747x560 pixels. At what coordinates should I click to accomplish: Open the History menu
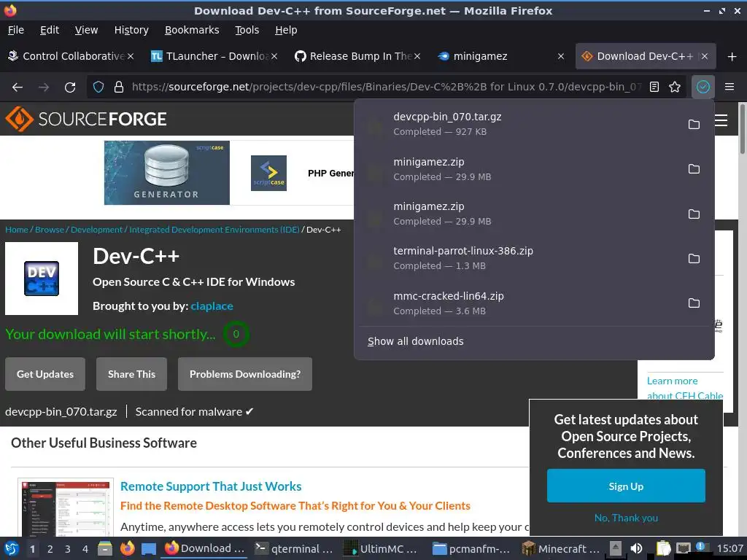click(131, 30)
